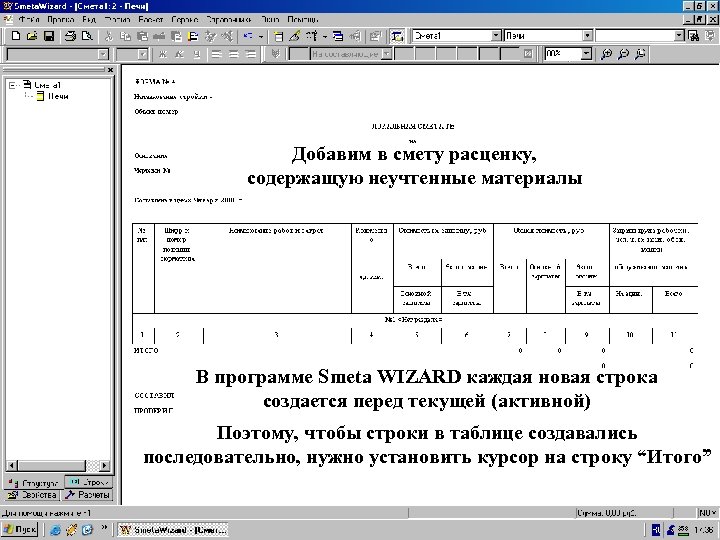Toggle bold Ж formatting
Image resolution: width=720 pixels, height=540 pixels.
pyautogui.click(x=163, y=54)
